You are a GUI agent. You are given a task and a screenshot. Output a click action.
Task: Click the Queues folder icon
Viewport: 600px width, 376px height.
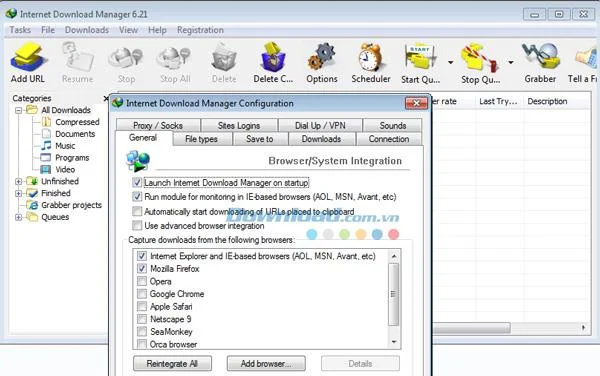coord(32,217)
